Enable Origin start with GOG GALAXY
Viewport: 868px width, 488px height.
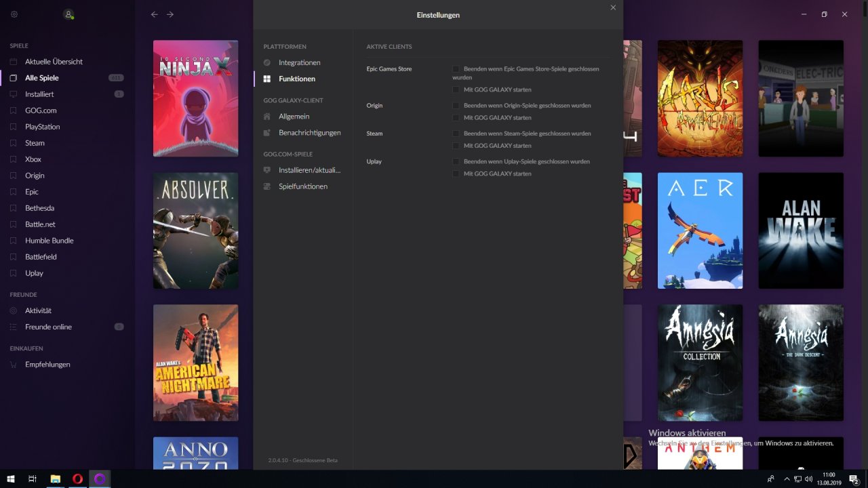(x=456, y=118)
